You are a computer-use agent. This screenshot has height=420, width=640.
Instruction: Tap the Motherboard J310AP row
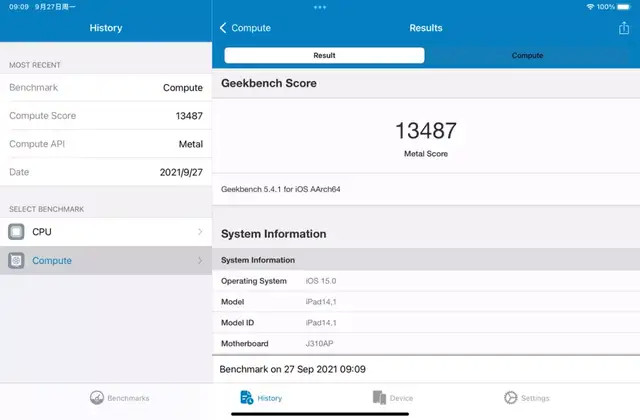click(x=426, y=343)
